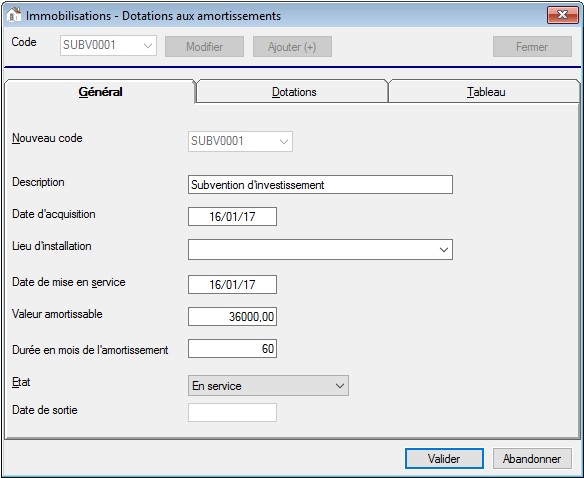Viewport: 584px width, 478px height.
Task: Click the Fermer button
Action: 532,47
